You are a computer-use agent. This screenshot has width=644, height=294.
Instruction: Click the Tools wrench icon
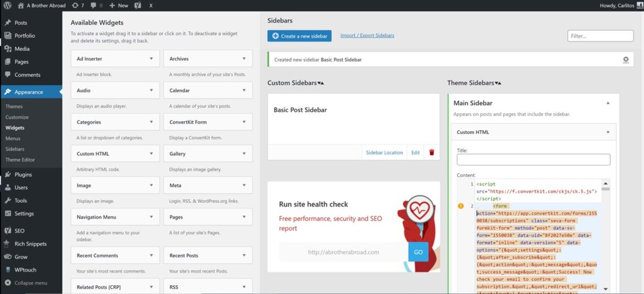coord(8,200)
